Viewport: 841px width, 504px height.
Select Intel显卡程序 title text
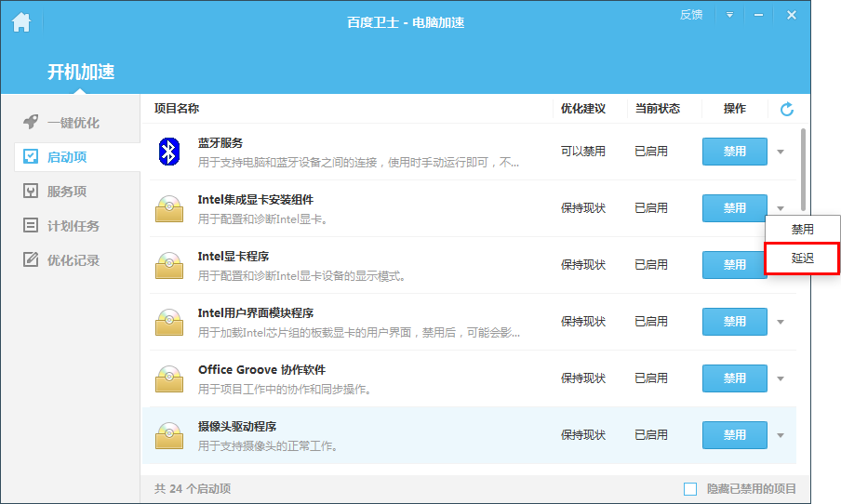[x=234, y=257]
